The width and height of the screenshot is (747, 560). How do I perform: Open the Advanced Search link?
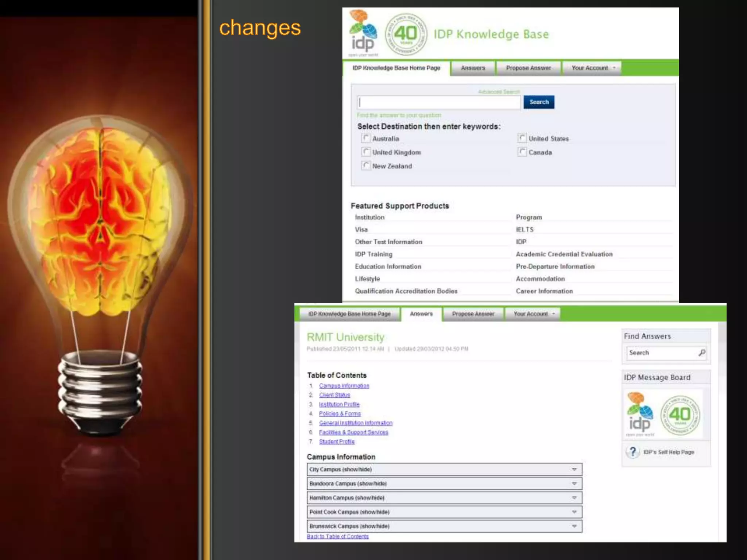point(499,92)
